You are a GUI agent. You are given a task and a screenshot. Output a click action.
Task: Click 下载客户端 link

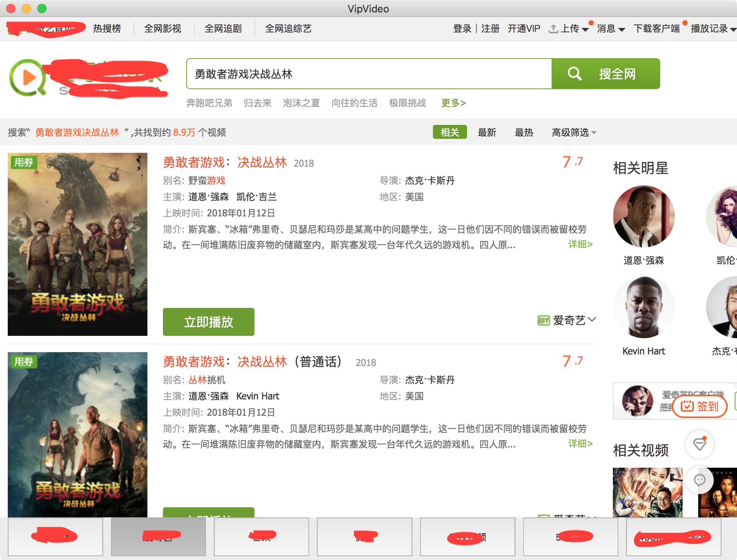coord(657,29)
